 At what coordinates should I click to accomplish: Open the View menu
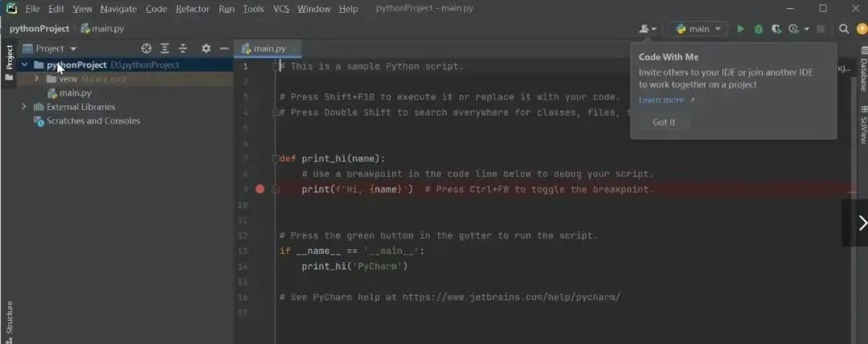pos(83,9)
